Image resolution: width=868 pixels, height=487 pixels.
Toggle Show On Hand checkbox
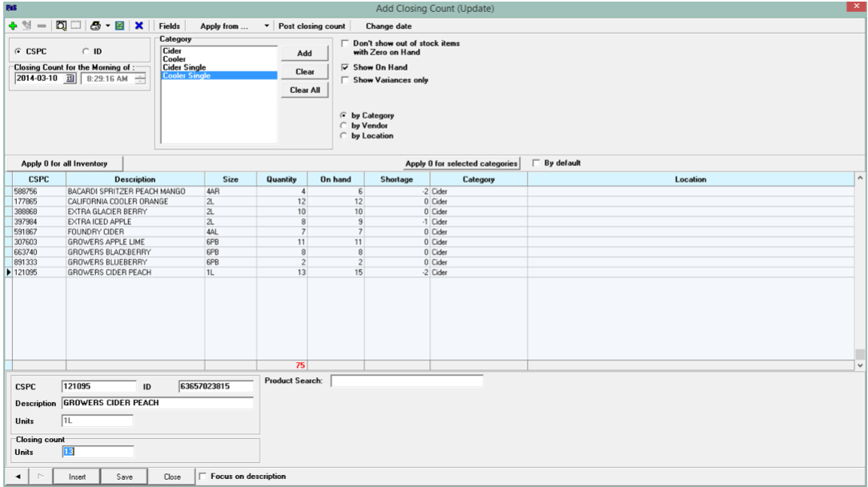pyautogui.click(x=345, y=67)
